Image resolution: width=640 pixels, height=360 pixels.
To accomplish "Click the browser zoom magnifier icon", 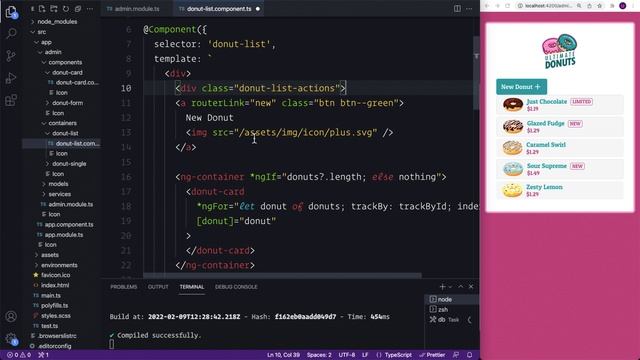I will [x=579, y=6].
